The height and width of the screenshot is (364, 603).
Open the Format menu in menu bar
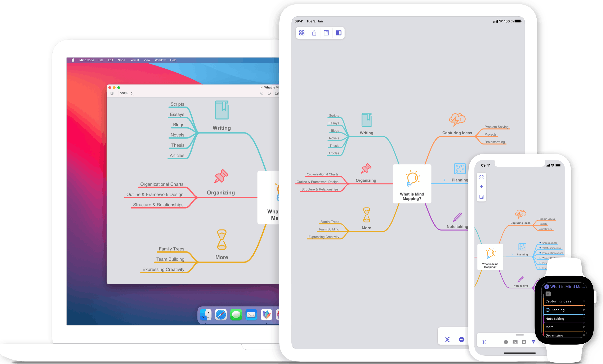click(x=134, y=60)
